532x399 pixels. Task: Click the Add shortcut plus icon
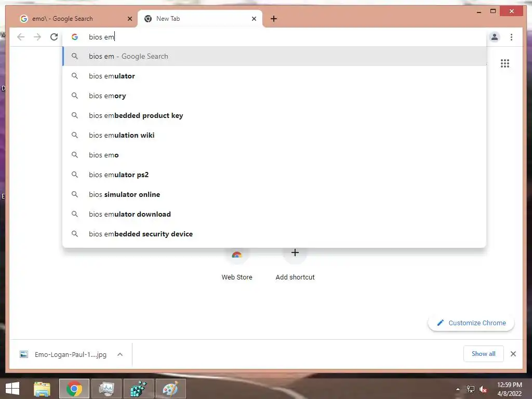click(295, 253)
